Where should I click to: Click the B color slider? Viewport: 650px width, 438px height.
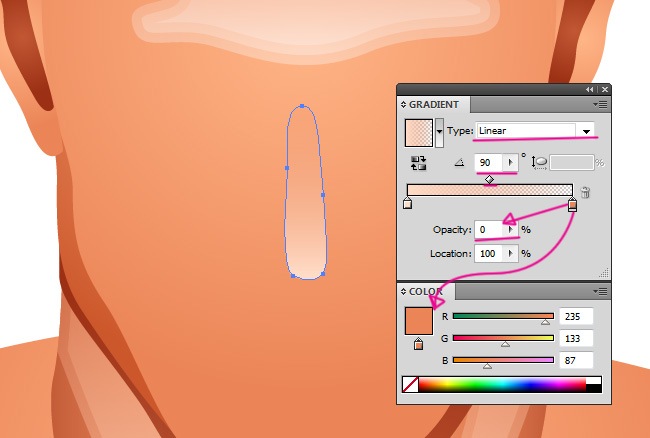(x=503, y=360)
